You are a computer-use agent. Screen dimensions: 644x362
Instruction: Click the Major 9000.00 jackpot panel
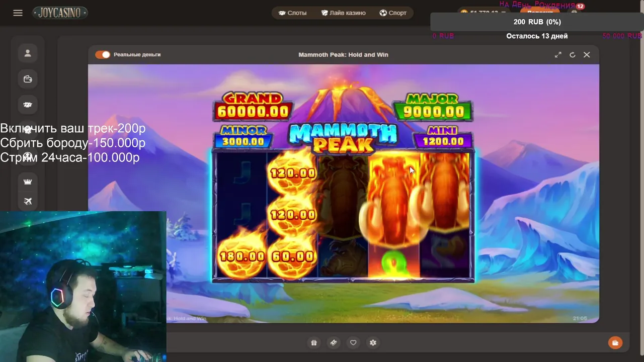tap(433, 106)
